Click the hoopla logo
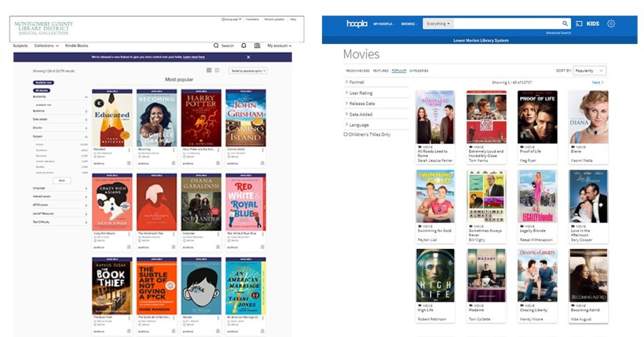 [x=357, y=24]
